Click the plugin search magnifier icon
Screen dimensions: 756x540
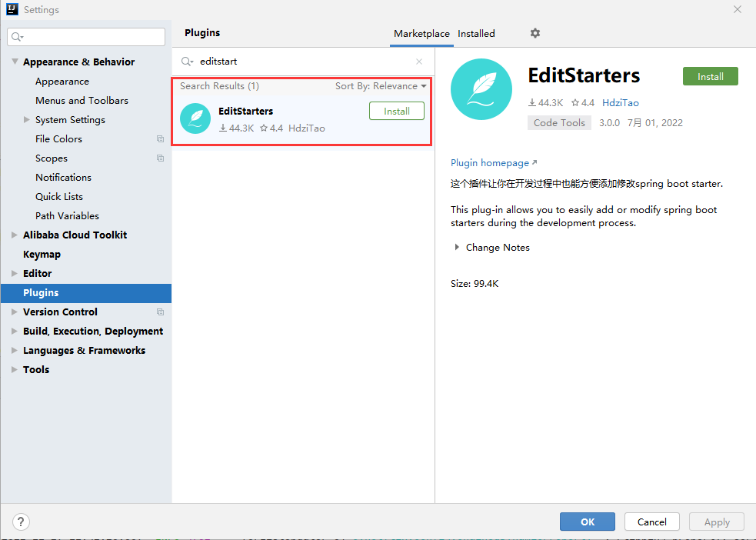pos(187,62)
